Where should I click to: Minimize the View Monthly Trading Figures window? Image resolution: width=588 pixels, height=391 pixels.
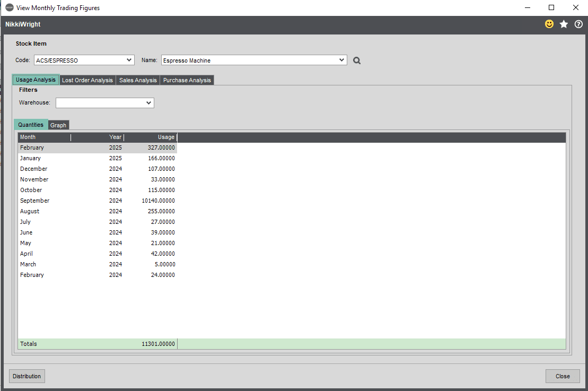coord(528,7)
